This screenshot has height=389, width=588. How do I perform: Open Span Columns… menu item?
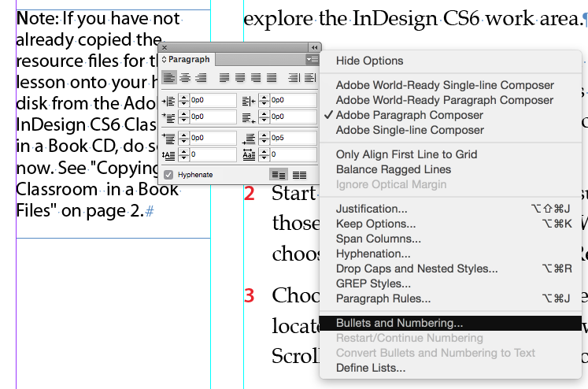tap(450, 239)
